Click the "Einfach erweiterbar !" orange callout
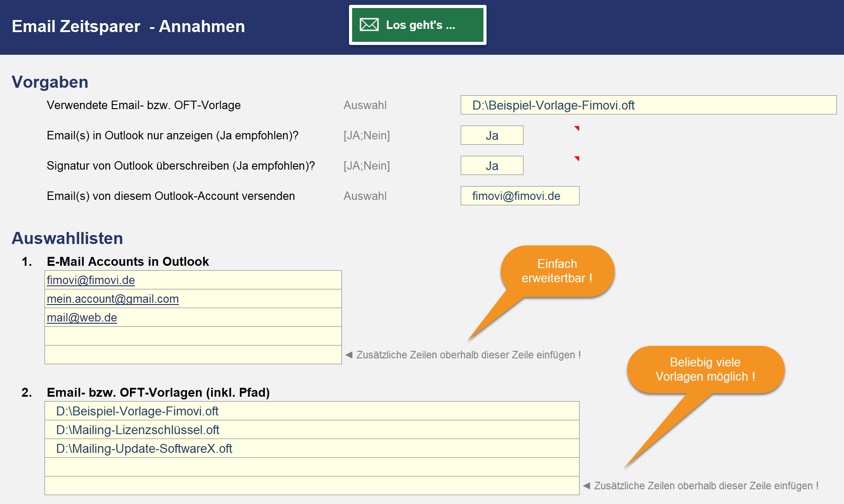The image size is (844, 504). tap(557, 271)
